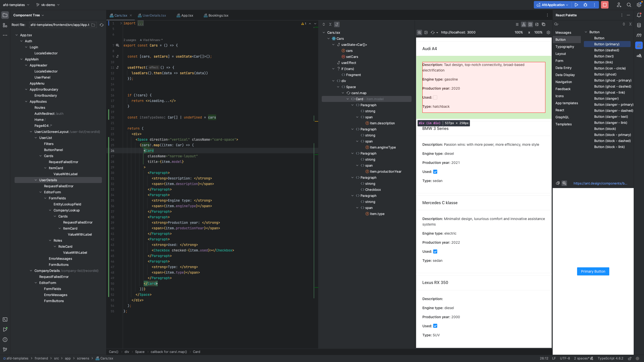Collapse the UserDetails node in Component Tree

tap(36, 180)
